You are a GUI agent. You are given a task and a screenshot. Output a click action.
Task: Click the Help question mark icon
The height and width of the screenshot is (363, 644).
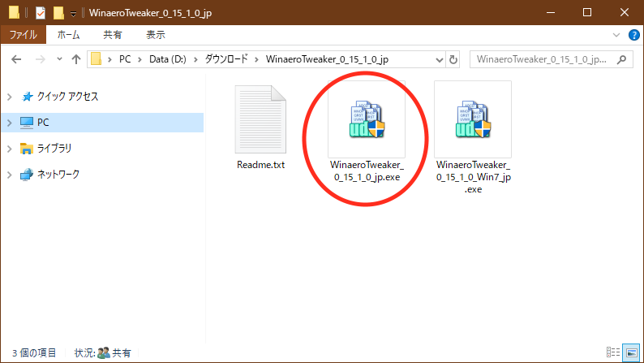tap(633, 35)
